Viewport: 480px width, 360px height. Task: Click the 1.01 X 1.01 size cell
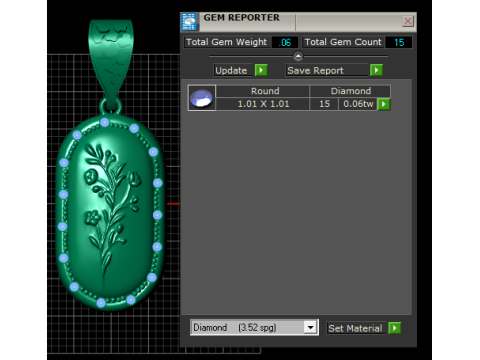[263, 104]
